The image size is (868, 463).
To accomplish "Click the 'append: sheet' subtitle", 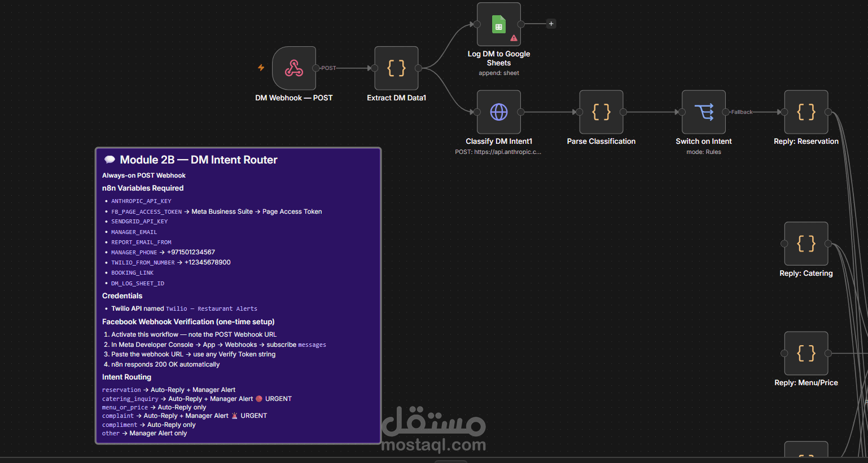I will pos(499,73).
